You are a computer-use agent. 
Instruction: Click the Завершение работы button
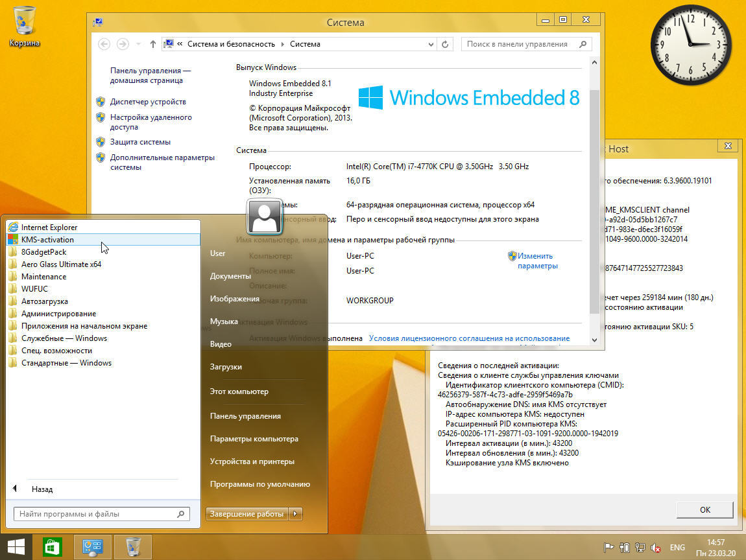[247, 514]
